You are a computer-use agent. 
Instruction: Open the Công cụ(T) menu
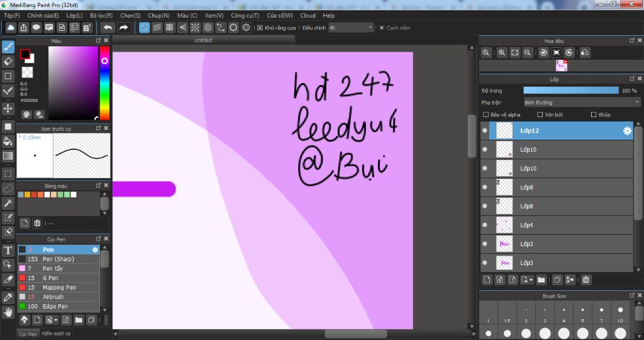[x=245, y=15]
